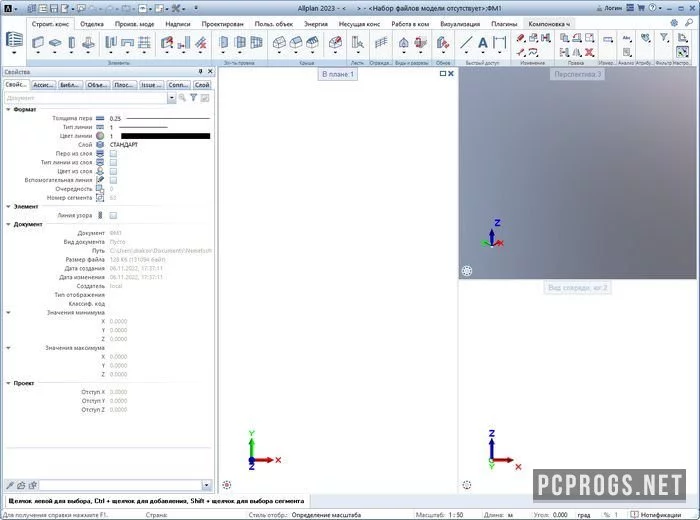Toggle the 'Линия узора' checkbox

point(113,216)
